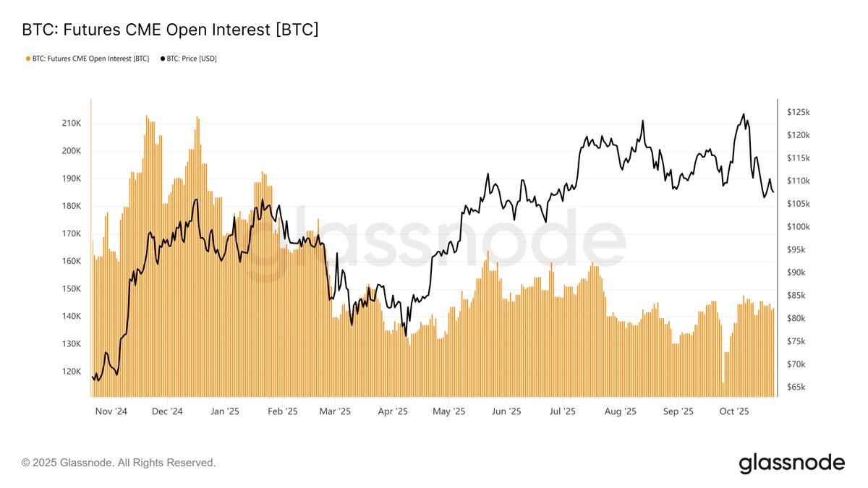
Task: Select the May '25 x-axis label
Action: click(448, 411)
